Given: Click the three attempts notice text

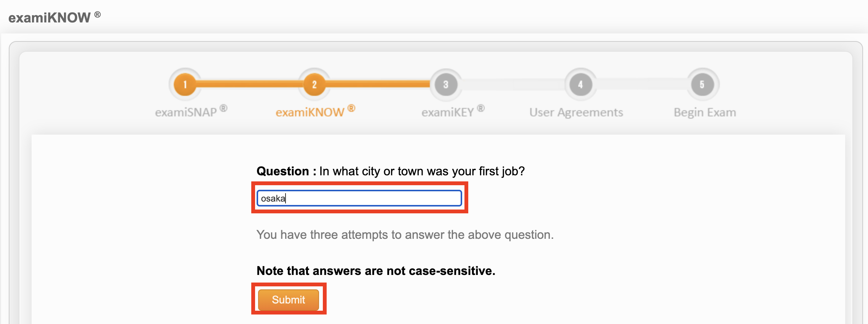Looking at the screenshot, I should (405, 235).
